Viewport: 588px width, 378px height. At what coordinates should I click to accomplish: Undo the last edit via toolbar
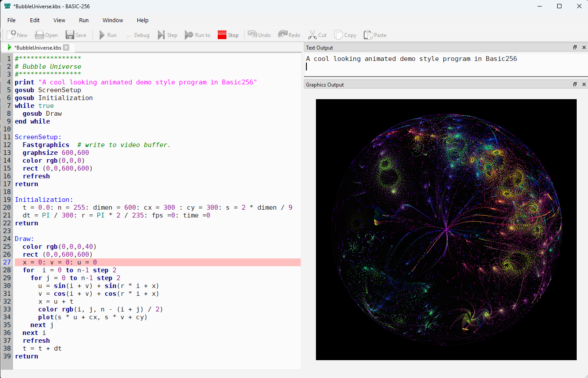[259, 35]
